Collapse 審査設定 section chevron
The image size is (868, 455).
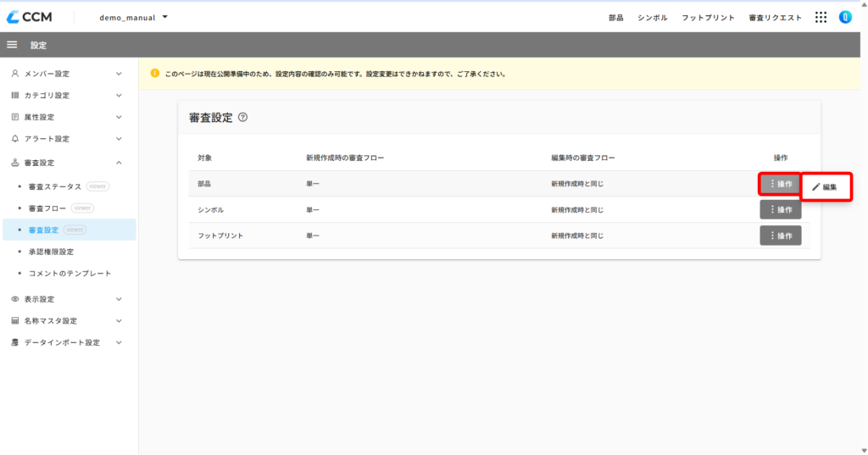119,163
